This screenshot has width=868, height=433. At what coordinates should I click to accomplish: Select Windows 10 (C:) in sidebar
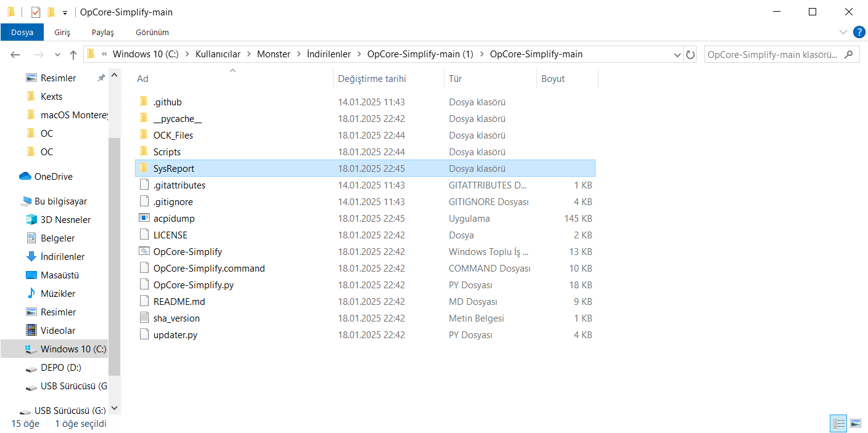pos(54,349)
